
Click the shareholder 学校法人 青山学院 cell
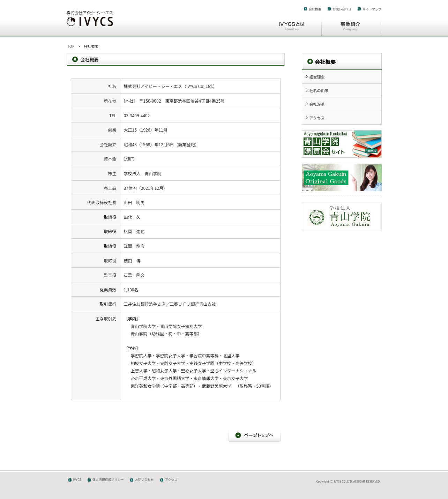coord(200,173)
